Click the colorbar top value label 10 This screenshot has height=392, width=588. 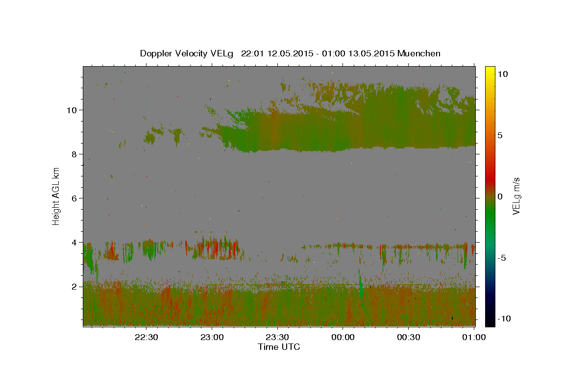502,74
